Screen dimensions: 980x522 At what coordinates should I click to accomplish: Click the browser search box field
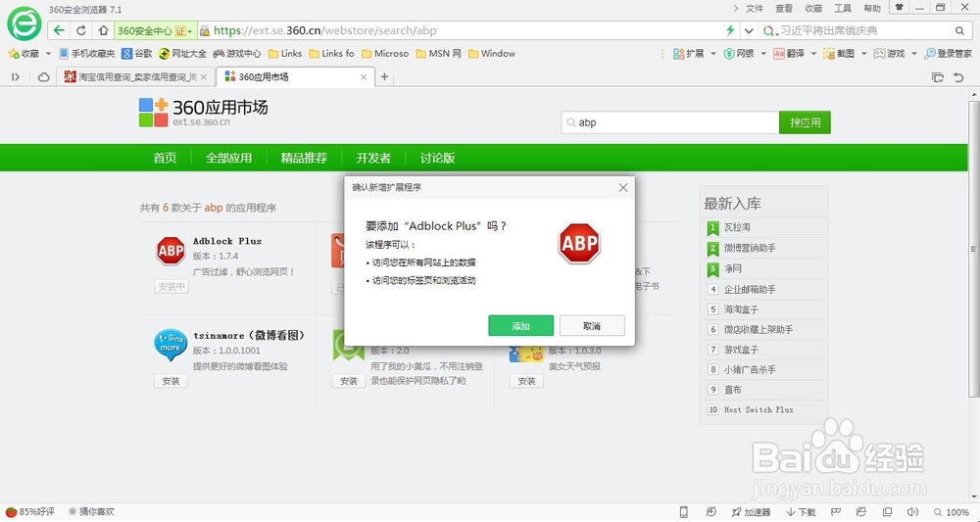point(865,30)
